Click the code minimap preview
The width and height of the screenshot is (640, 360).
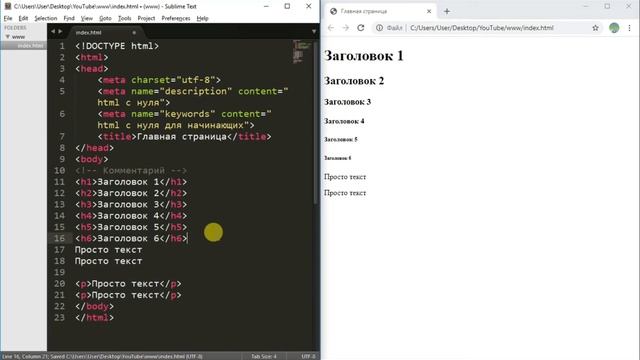tap(302, 52)
